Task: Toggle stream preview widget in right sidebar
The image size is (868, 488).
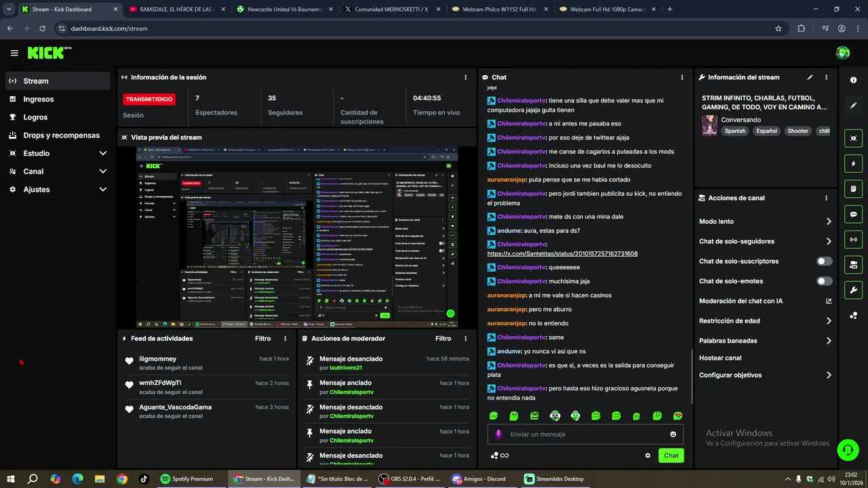Action: pyautogui.click(x=853, y=138)
